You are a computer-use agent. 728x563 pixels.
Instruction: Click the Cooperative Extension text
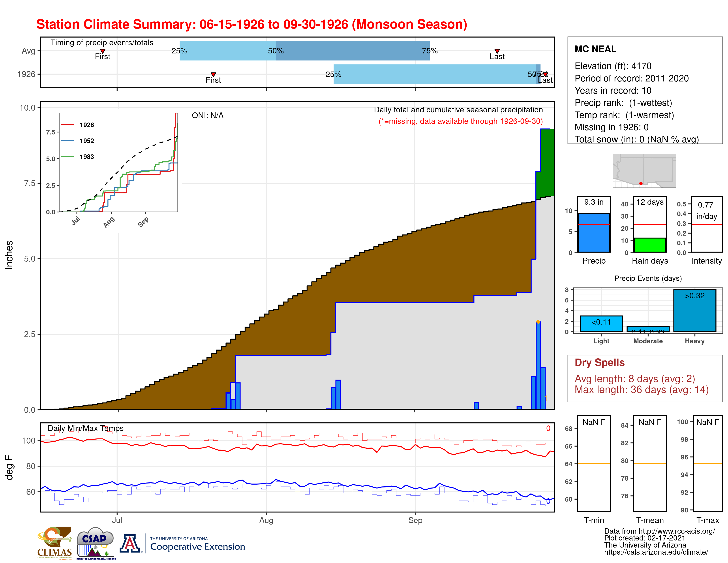click(197, 547)
